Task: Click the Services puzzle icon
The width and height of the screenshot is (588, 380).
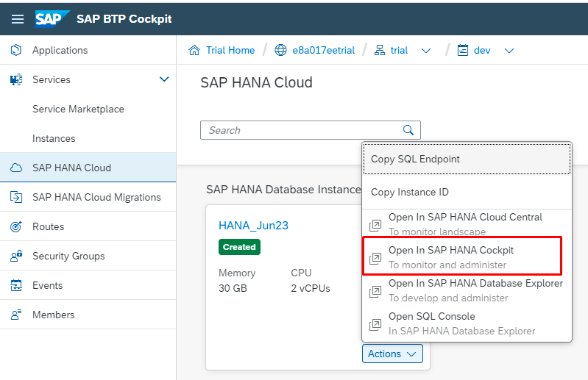Action: 16,79
